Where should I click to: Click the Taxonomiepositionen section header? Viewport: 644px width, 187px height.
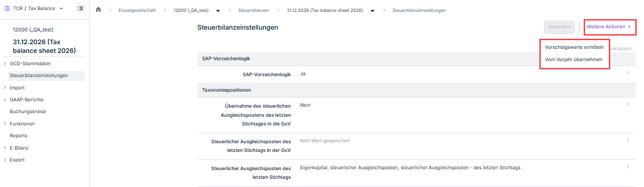417,90
